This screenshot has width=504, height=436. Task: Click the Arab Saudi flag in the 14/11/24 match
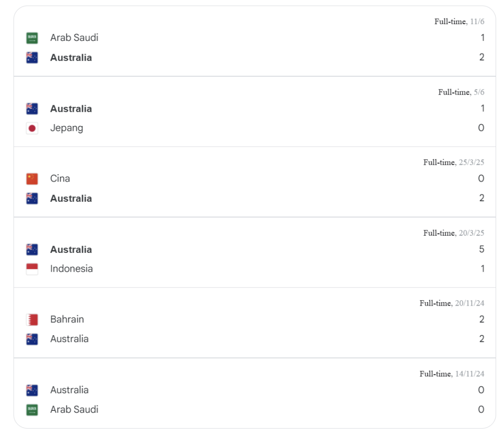pos(32,409)
